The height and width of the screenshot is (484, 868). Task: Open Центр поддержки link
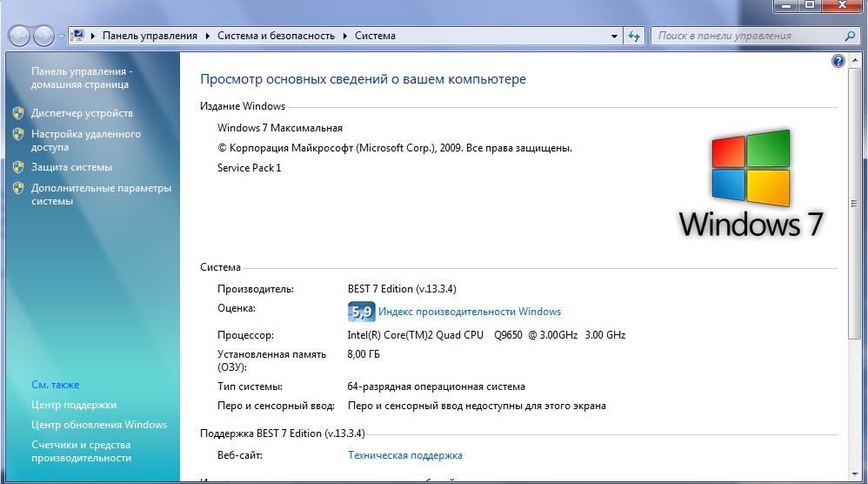[74, 405]
